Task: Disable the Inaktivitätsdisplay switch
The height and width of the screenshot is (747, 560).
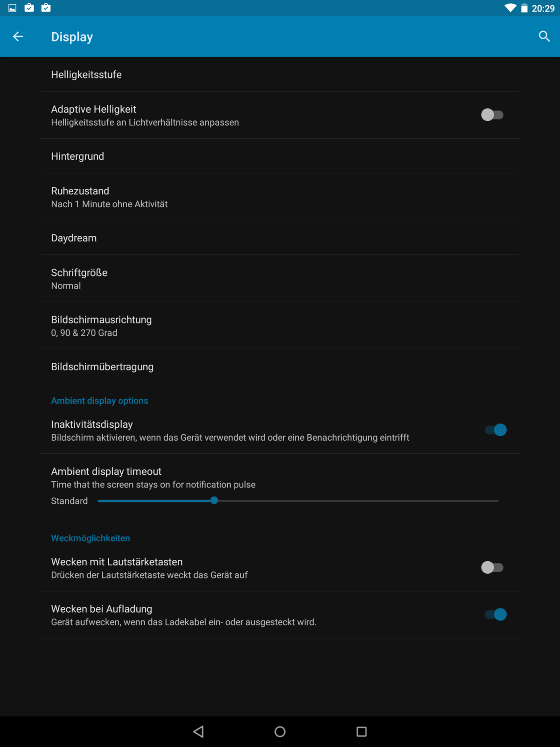Action: (x=496, y=430)
